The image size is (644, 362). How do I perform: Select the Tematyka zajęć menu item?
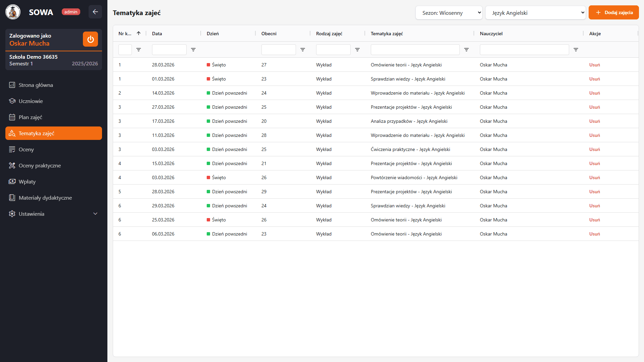[x=37, y=133]
